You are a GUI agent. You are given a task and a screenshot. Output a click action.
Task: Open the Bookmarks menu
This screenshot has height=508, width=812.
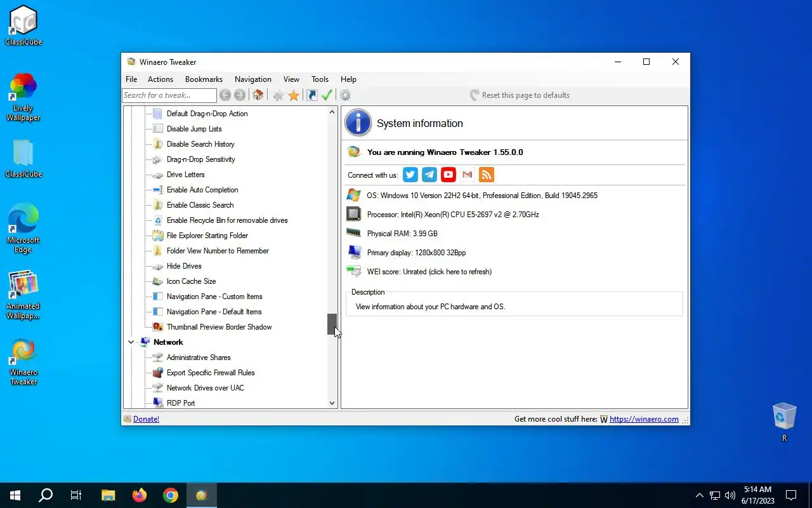204,79
